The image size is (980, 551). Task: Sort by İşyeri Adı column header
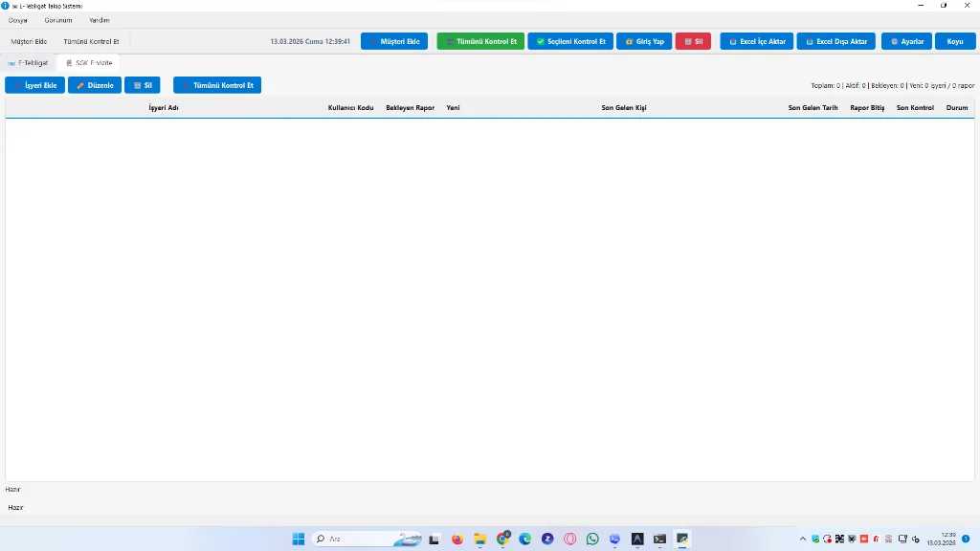(x=164, y=108)
